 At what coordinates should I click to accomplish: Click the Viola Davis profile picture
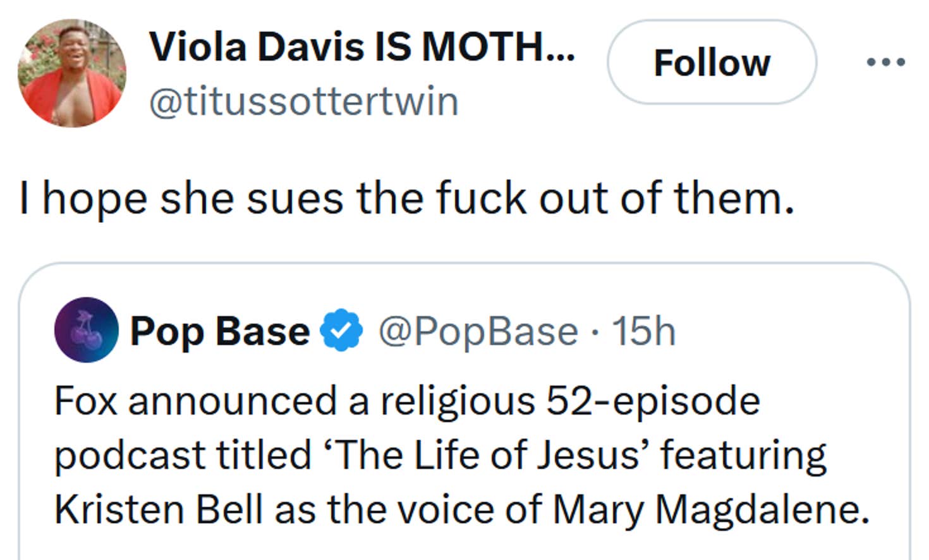click(x=72, y=73)
